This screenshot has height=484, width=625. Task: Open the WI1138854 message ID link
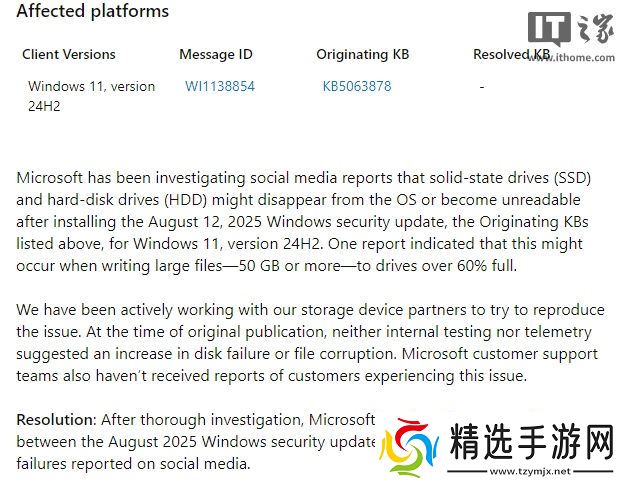click(x=220, y=86)
